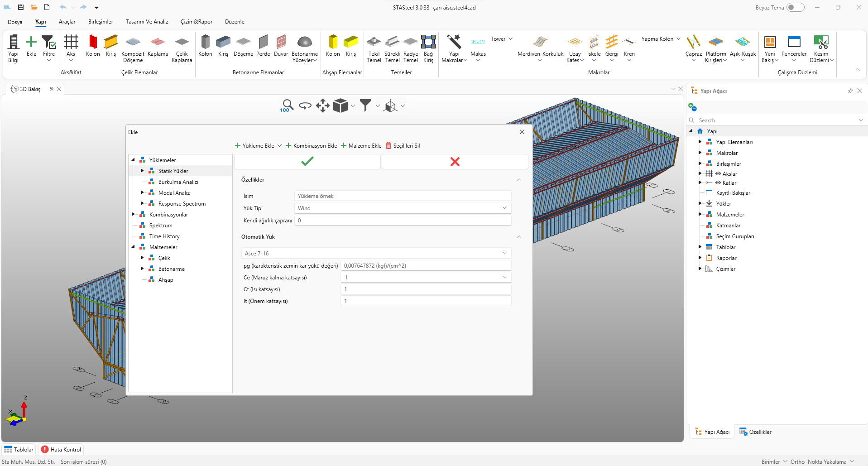Click the Makas truss tool icon

(478, 43)
